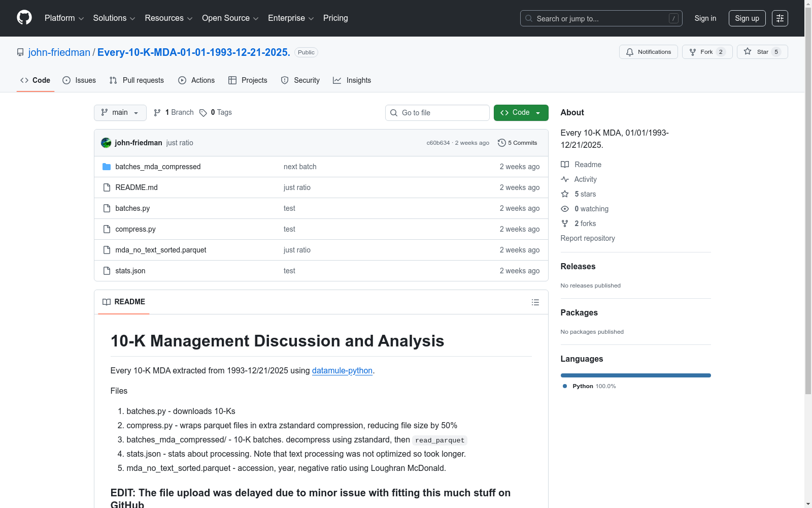Open the README outline list icon

click(535, 302)
